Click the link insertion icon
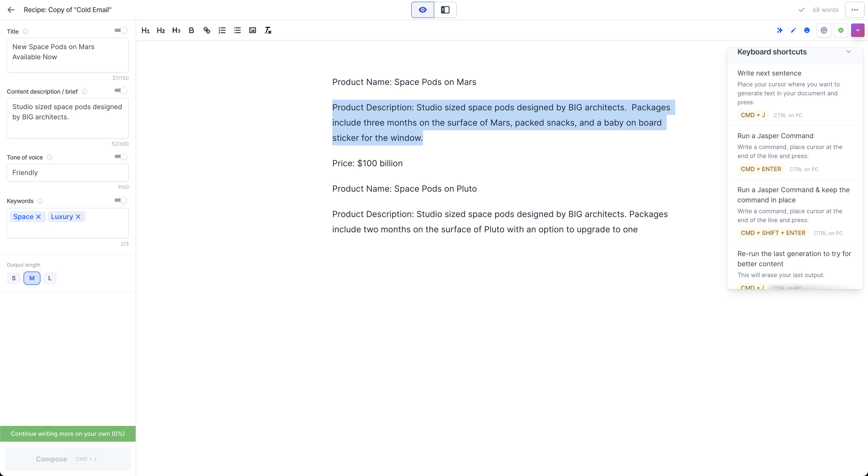 (206, 30)
